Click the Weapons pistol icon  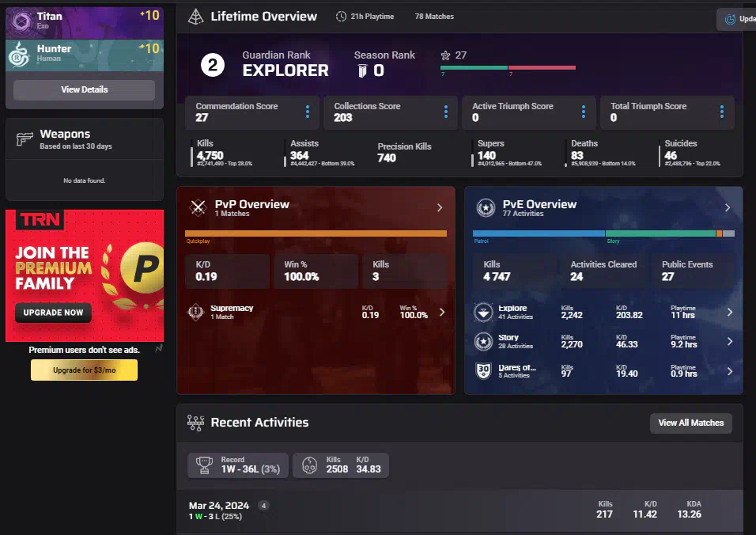pos(25,139)
